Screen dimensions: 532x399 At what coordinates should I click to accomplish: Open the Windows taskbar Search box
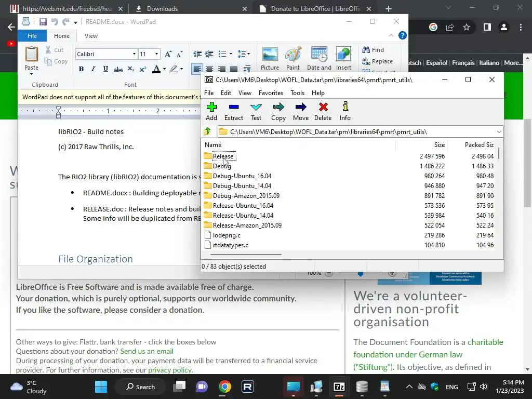point(140,387)
